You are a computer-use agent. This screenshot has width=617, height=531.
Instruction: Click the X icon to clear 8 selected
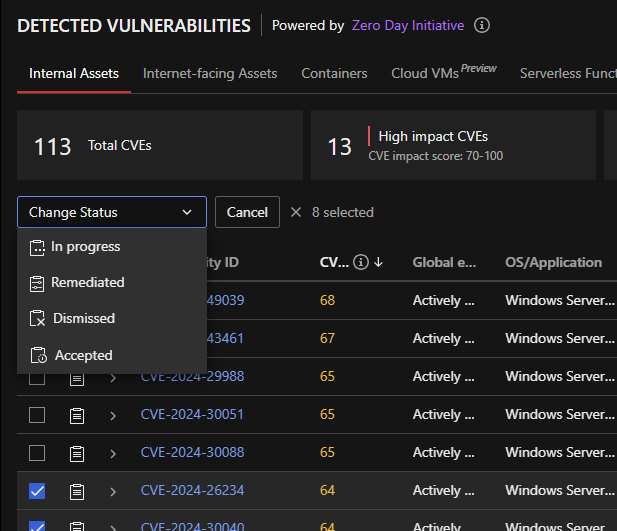[x=295, y=212]
